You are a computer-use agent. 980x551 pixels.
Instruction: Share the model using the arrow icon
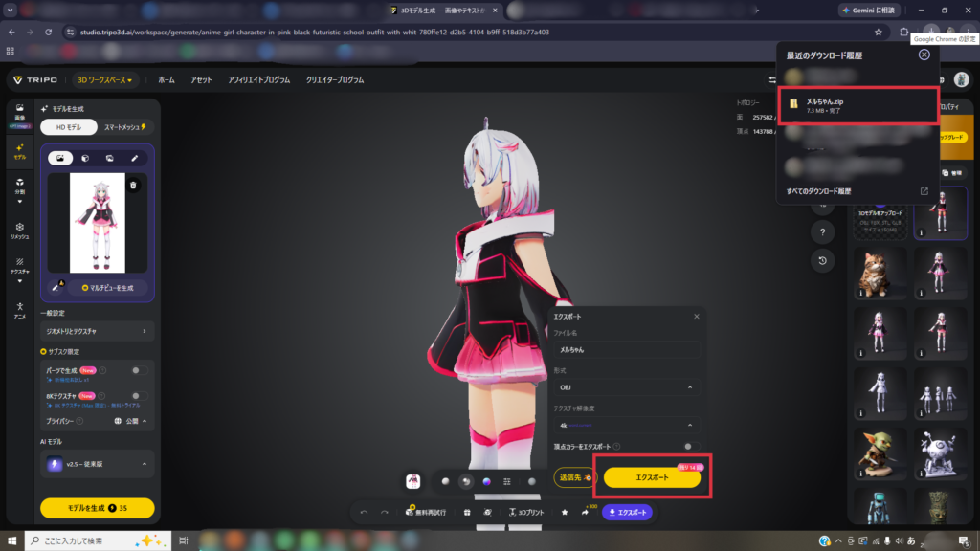point(585,513)
